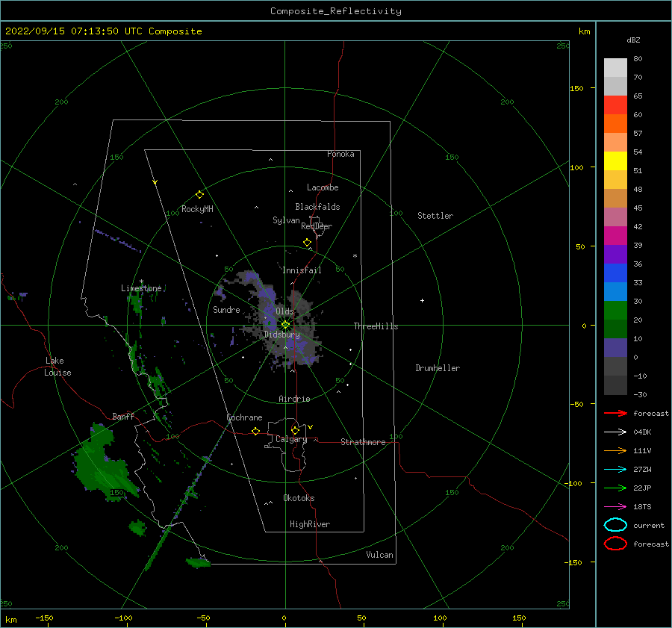
Task: Click the asterisk marker above Limestone label
Action: pyautogui.click(x=141, y=282)
